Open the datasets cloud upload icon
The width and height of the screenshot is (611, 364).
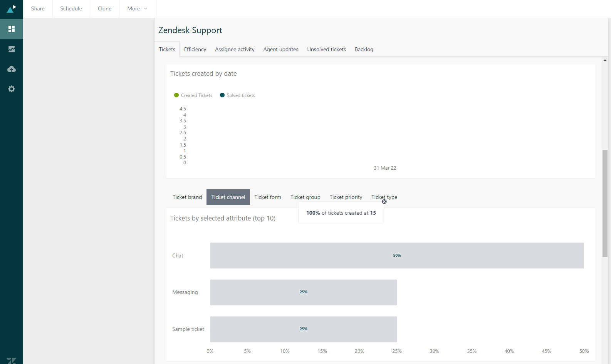click(12, 69)
